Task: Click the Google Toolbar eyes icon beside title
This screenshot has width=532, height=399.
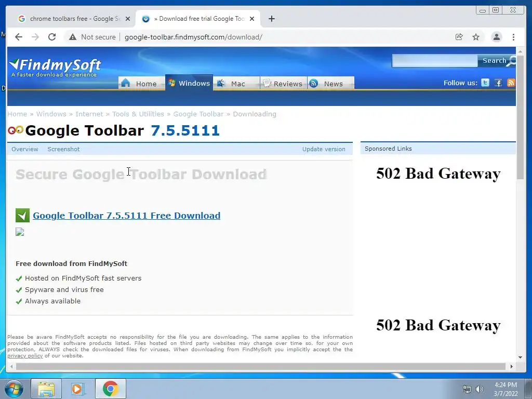Action: [16, 130]
